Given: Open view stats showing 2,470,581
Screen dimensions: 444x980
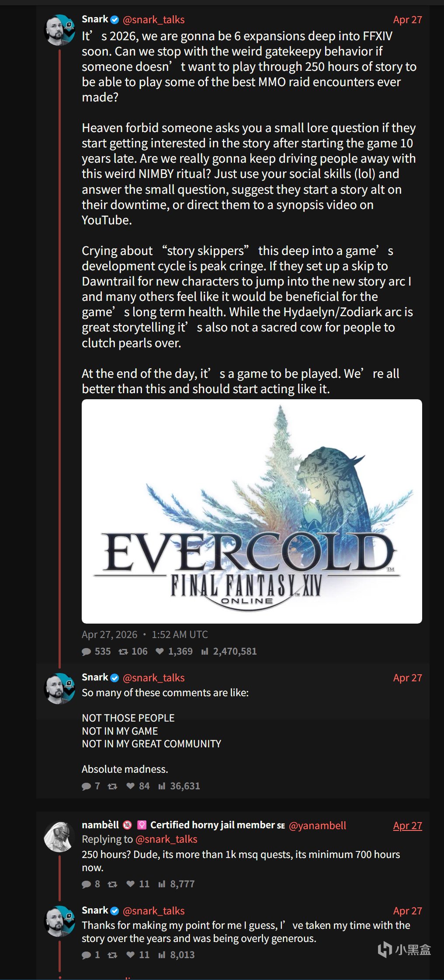Looking at the screenshot, I should 205,652.
